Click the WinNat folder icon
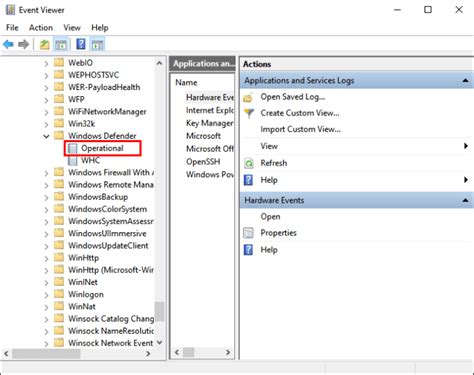This screenshot has height=375, width=474. pos(59,306)
